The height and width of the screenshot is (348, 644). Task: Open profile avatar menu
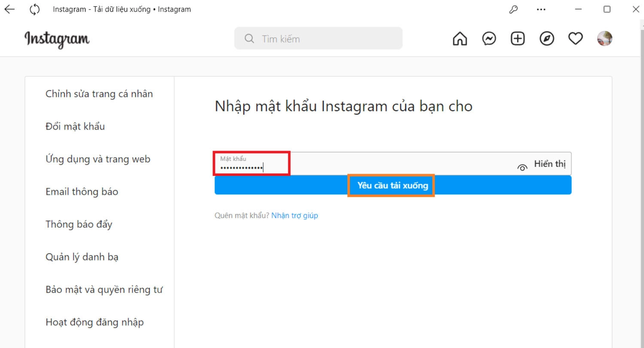[x=605, y=39]
